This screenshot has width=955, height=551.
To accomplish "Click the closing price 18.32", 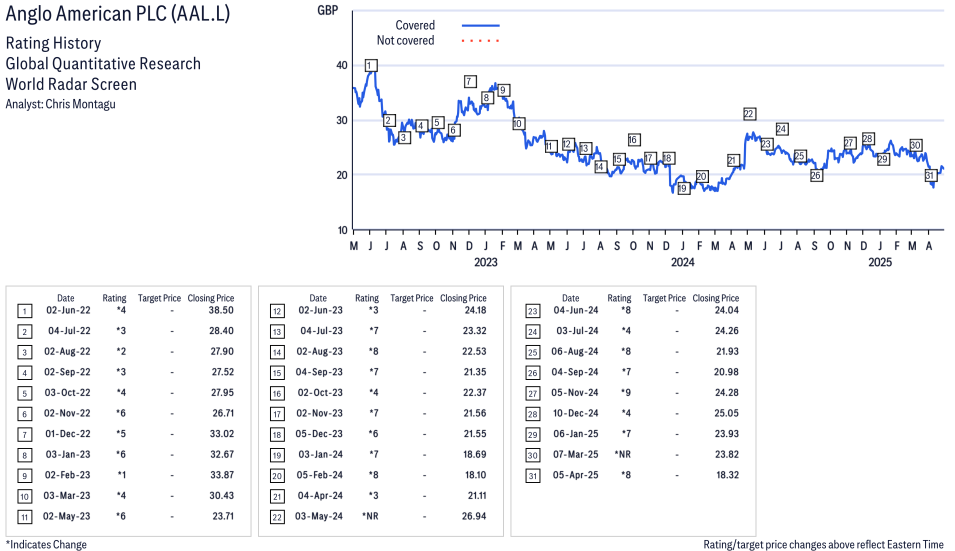I will [x=727, y=475].
